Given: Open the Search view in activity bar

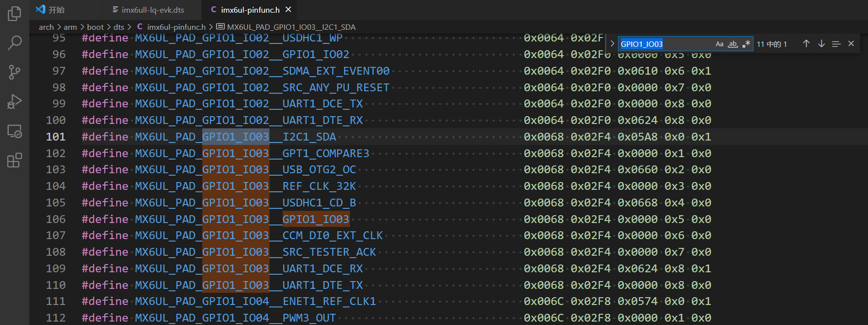Looking at the screenshot, I should point(15,43).
